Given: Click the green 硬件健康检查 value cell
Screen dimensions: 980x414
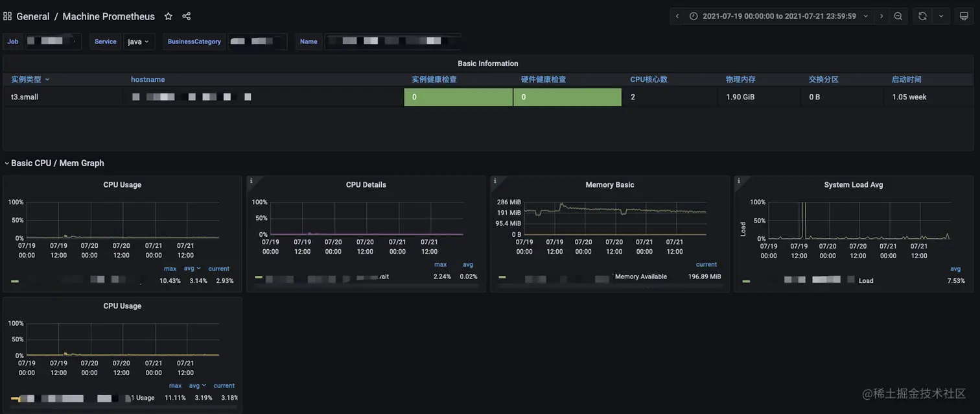Looking at the screenshot, I should click(568, 97).
